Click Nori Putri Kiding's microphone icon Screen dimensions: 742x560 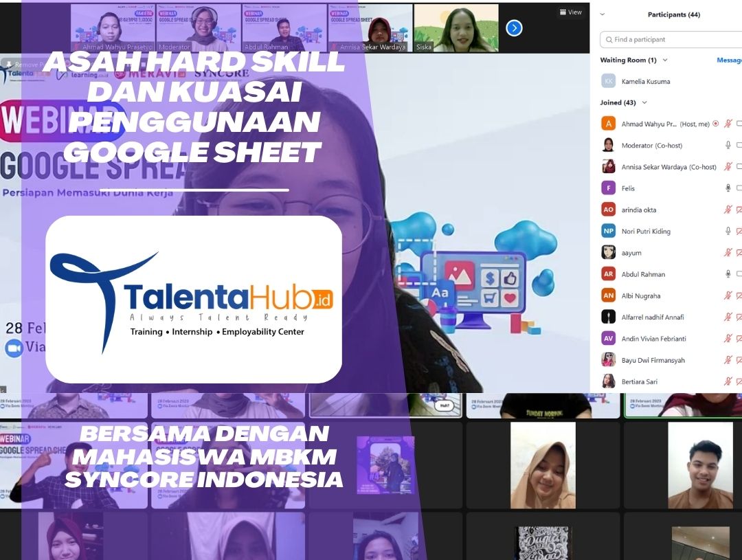tap(728, 231)
